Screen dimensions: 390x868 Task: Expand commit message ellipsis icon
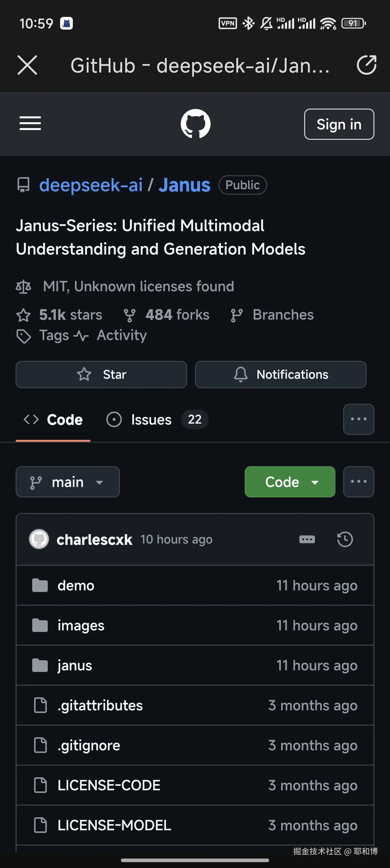coord(307,539)
